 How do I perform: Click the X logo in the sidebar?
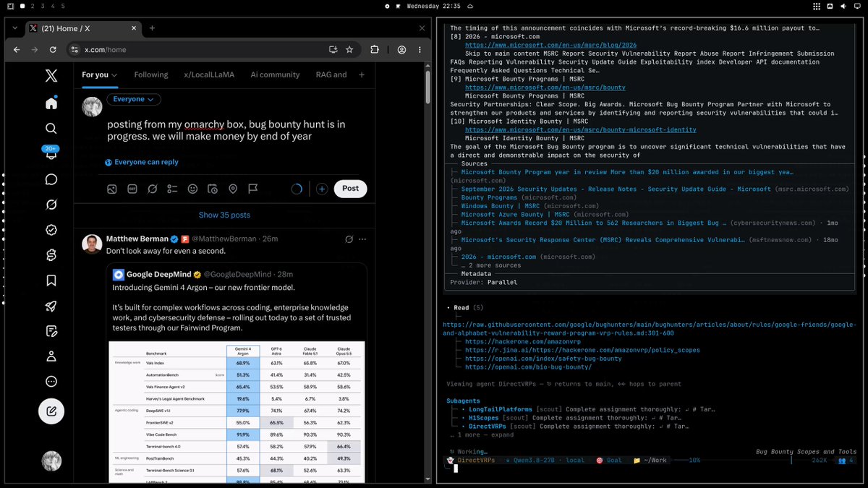51,75
